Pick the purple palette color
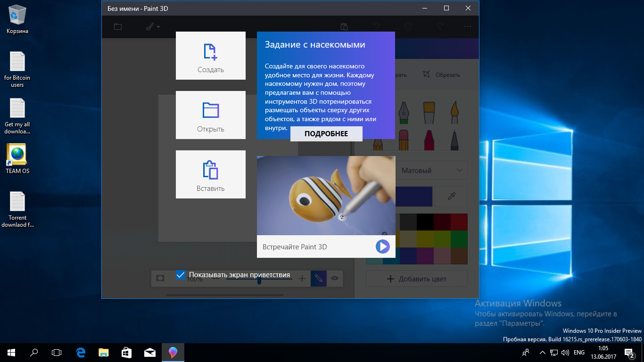This screenshot has width=644, height=362. (425, 256)
